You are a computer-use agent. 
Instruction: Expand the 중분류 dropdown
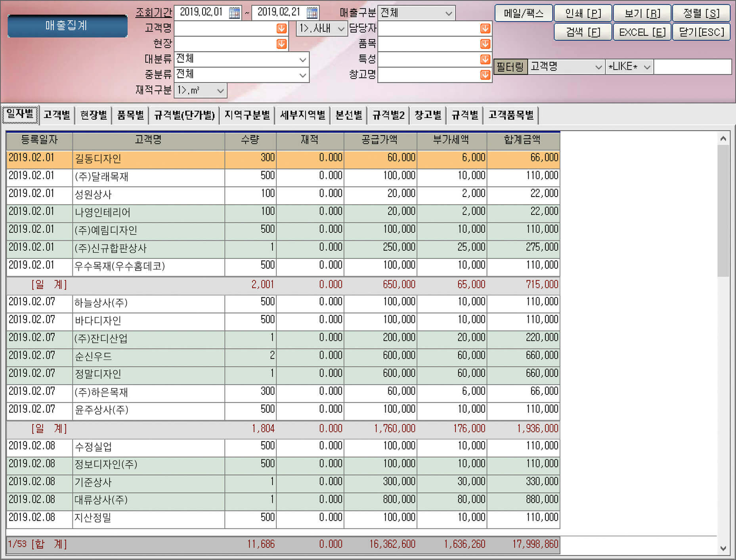point(303,75)
